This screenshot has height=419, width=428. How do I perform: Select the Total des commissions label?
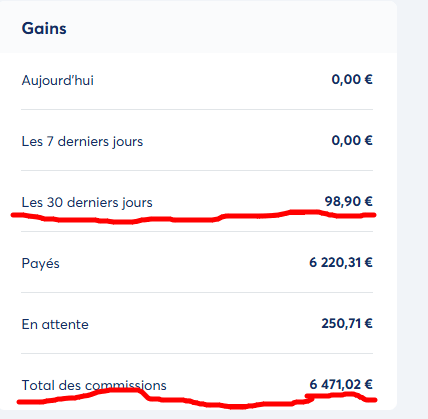click(94, 385)
